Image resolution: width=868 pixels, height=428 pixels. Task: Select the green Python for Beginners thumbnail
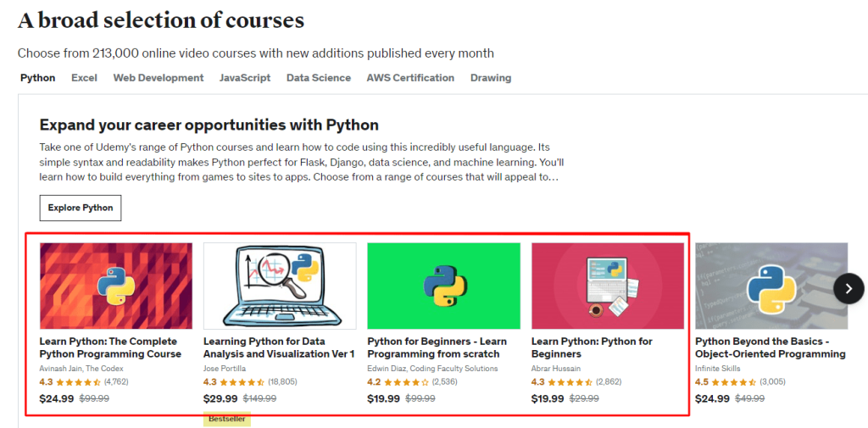click(x=444, y=286)
